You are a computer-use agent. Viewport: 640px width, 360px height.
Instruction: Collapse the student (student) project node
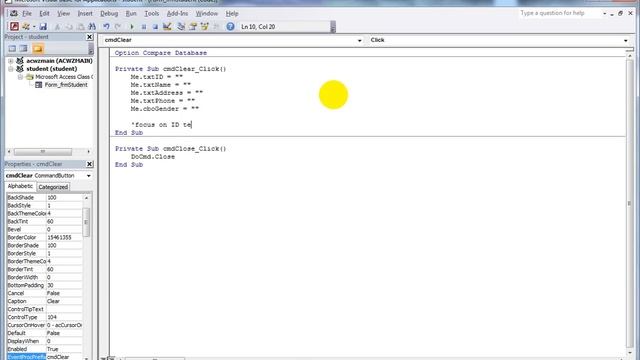(x=11, y=69)
